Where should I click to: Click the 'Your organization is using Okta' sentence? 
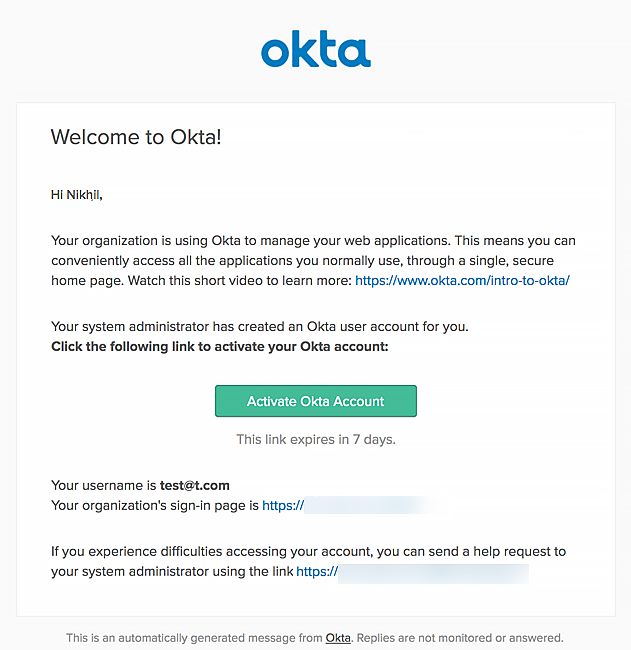[313, 261]
